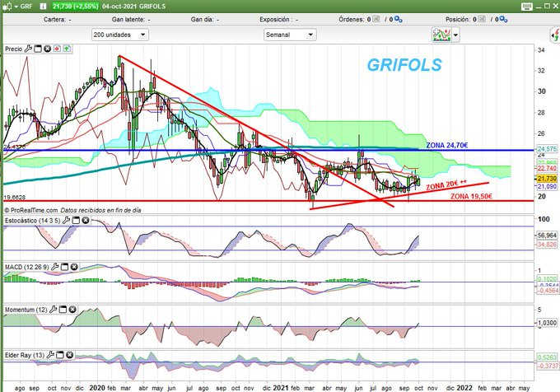Click the Gan latente label
This screenshot has width=560, height=392.
point(128,19)
